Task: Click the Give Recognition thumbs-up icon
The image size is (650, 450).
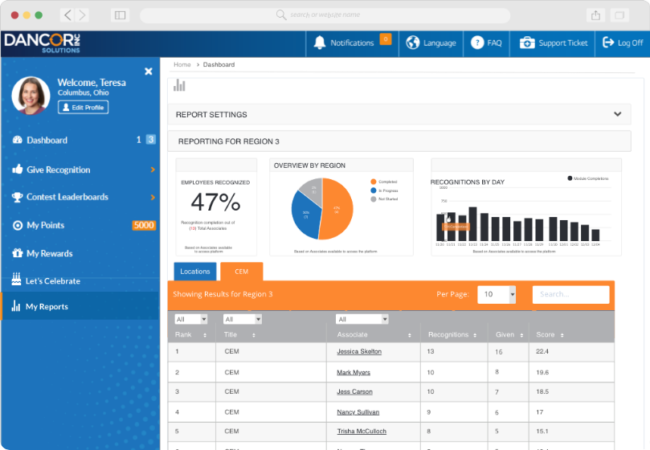Action: [x=17, y=169]
